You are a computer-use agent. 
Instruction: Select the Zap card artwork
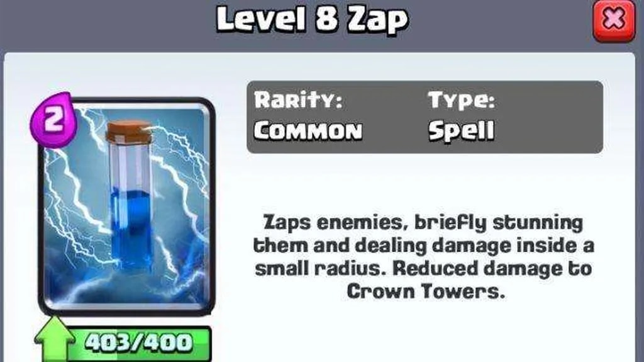(x=126, y=207)
